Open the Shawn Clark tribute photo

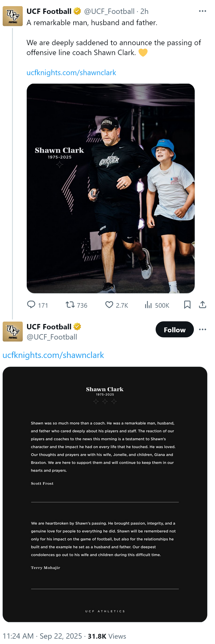coord(110,188)
